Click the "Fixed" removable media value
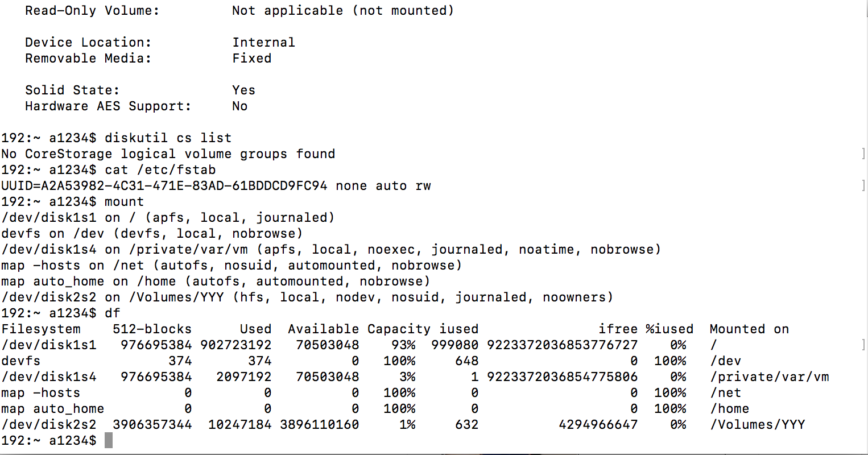 251,59
